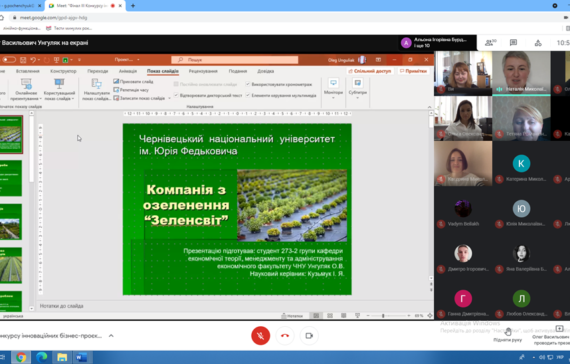Open the Meet chat panel

coord(513,43)
